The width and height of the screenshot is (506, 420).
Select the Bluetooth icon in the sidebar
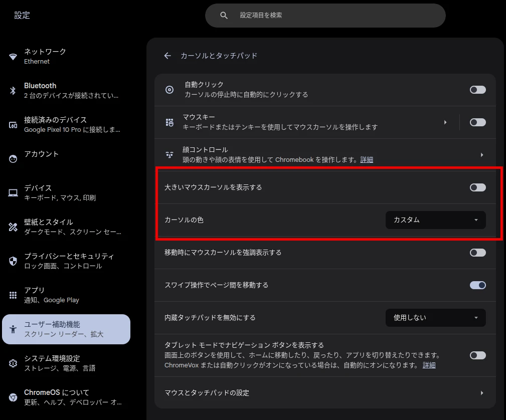click(x=13, y=90)
